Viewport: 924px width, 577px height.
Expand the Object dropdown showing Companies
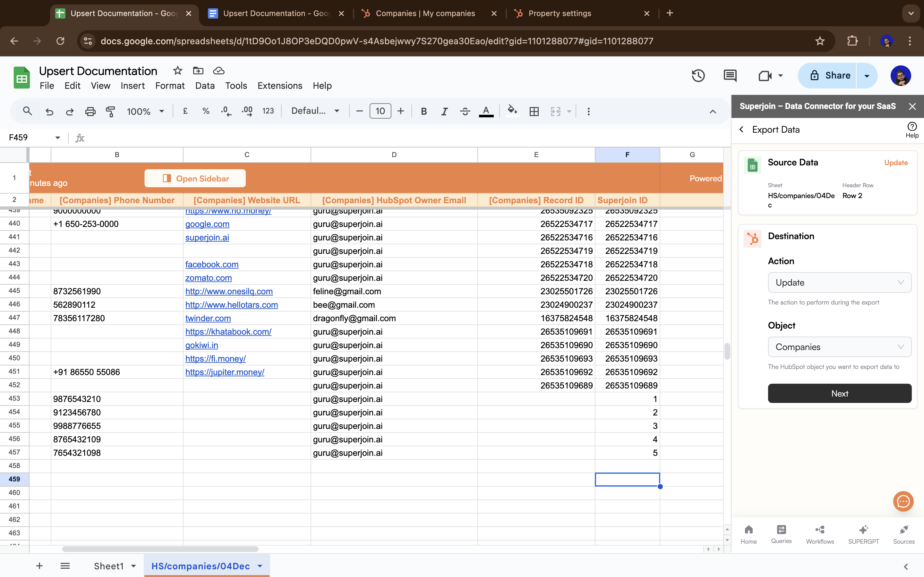tap(839, 347)
